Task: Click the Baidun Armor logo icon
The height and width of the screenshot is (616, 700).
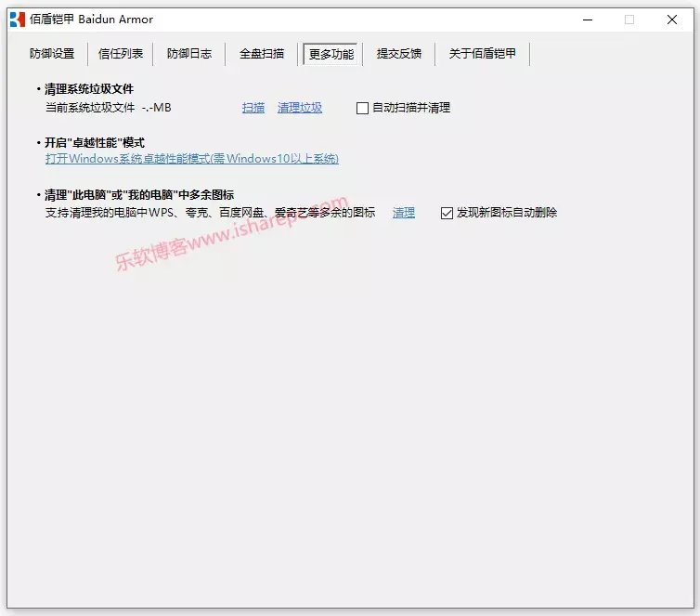Action: (x=18, y=20)
